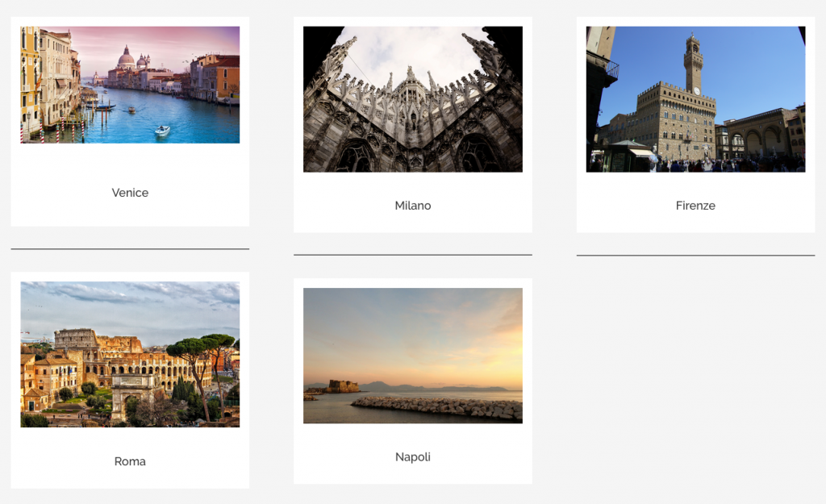Click the Napoli caption
The width and height of the screenshot is (826, 504).
tap(413, 456)
